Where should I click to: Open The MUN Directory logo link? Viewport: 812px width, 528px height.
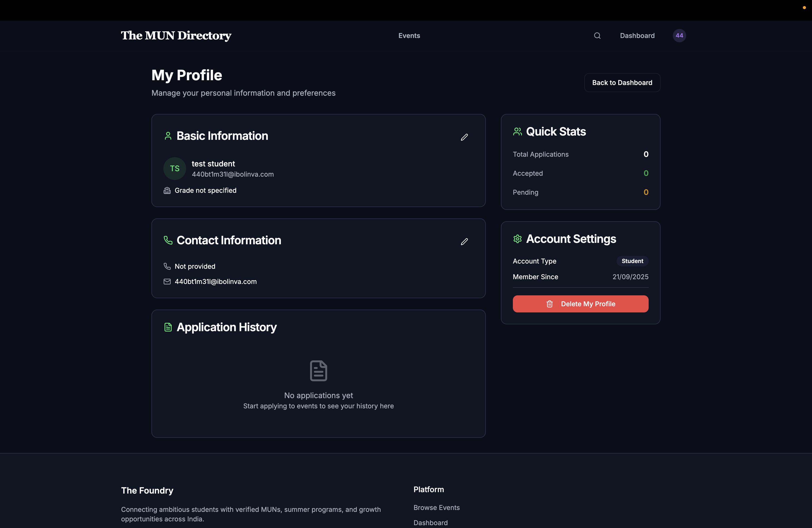[x=176, y=35]
